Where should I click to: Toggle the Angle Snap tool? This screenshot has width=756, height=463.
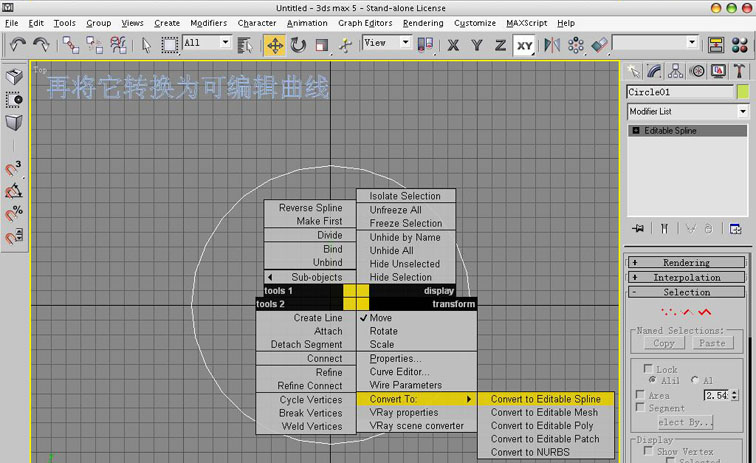click(14, 192)
